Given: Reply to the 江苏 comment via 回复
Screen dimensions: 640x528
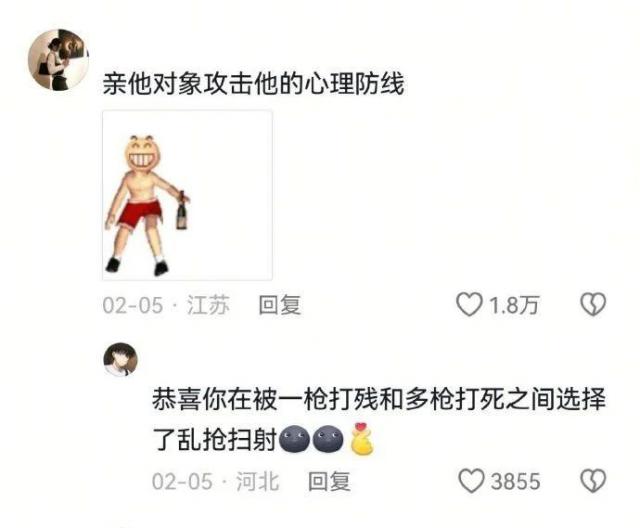Looking at the screenshot, I should (280, 305).
